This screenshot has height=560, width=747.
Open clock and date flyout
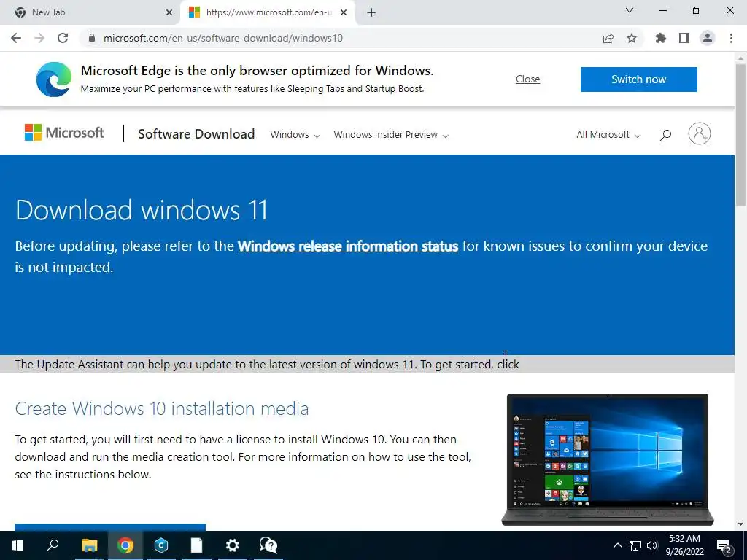click(684, 545)
